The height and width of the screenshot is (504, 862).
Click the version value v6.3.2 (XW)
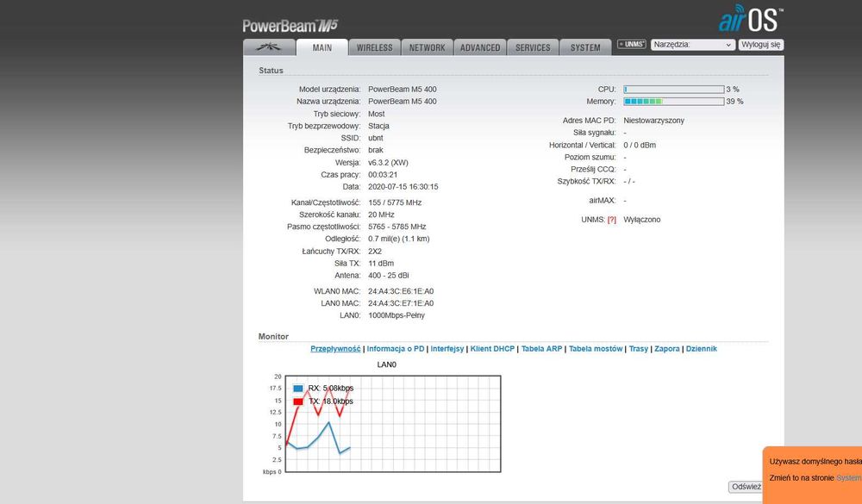coord(388,163)
